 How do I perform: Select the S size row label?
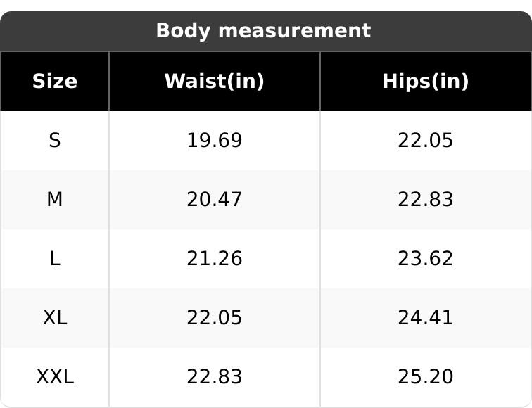pos(55,141)
